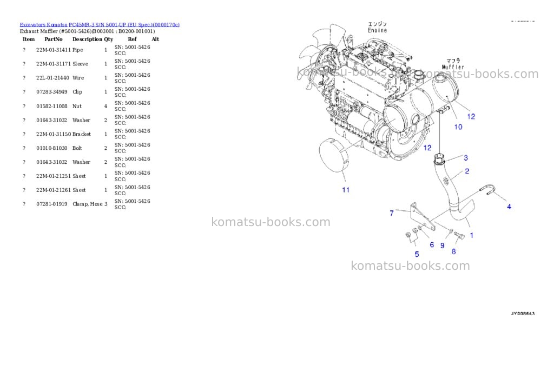Image resolution: width=554 pixels, height=392 pixels.
Task: Select part number 07281-01919
Action: pos(51,204)
